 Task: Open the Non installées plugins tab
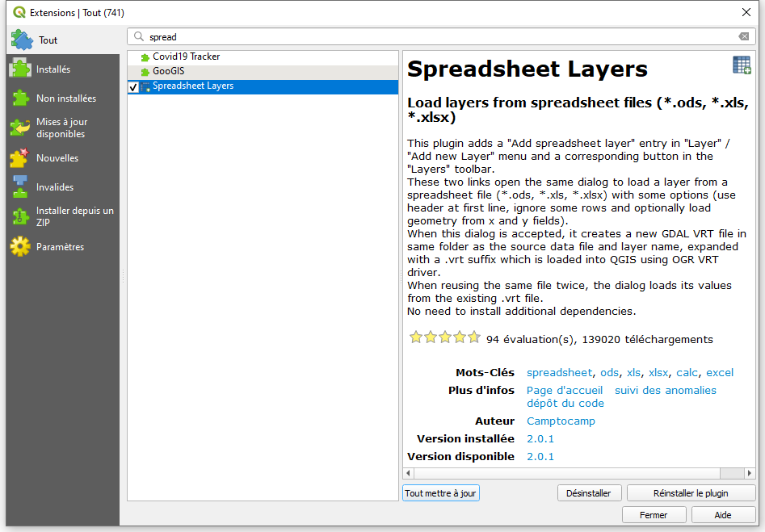(65, 98)
